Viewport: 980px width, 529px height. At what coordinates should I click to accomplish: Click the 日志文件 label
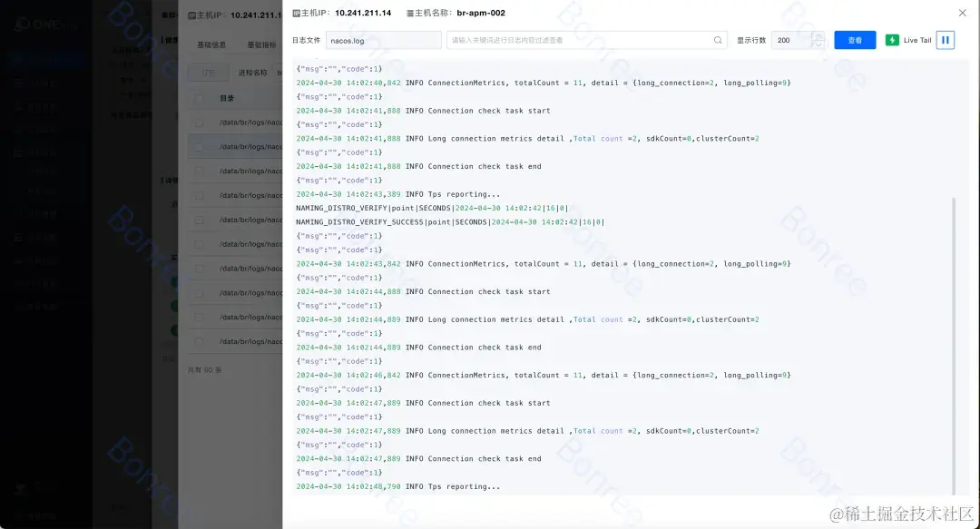point(307,40)
